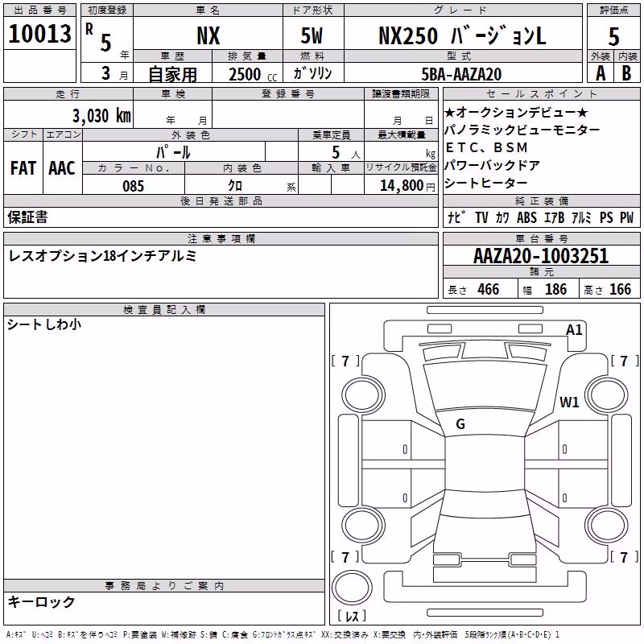This screenshot has width=644, height=644.
Task: Click the height value 166
Action: click(620, 289)
